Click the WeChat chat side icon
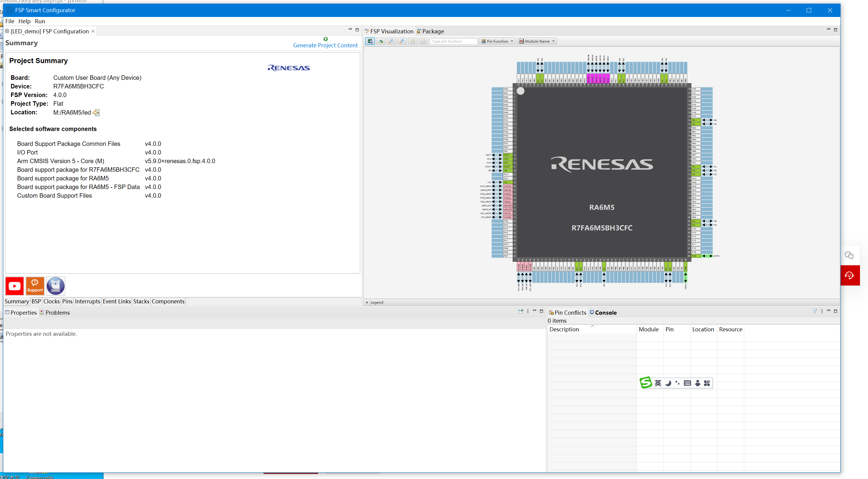This screenshot has height=479, width=868. tap(849, 255)
